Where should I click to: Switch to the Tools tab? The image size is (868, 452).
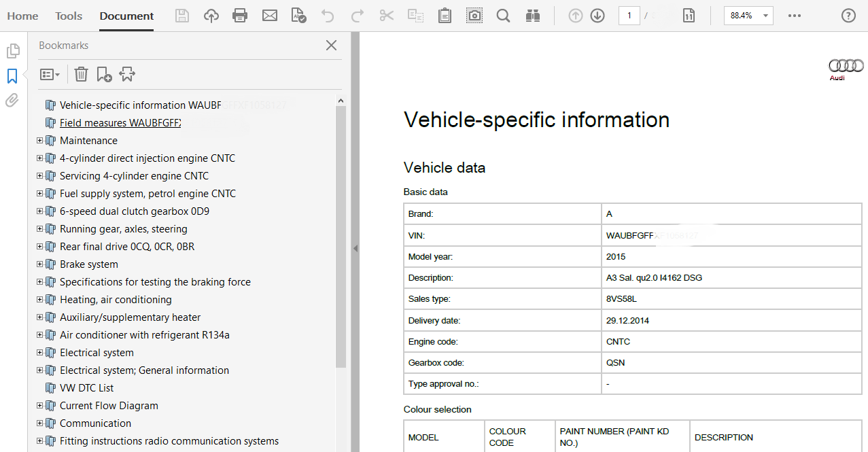click(69, 16)
